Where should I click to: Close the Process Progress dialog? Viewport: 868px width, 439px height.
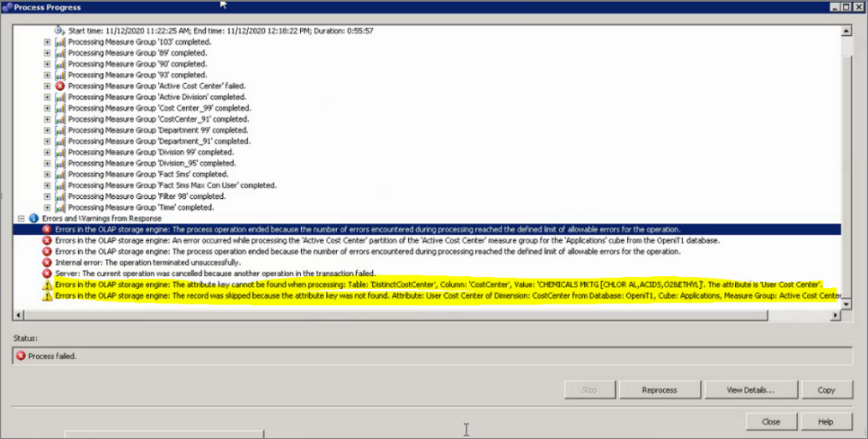click(x=771, y=422)
